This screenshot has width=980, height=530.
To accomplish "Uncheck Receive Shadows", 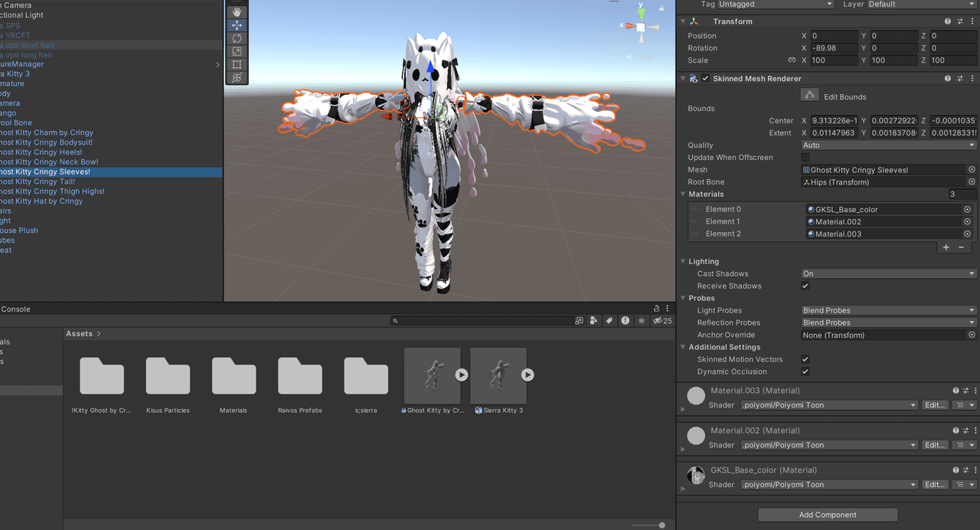I will coord(805,286).
